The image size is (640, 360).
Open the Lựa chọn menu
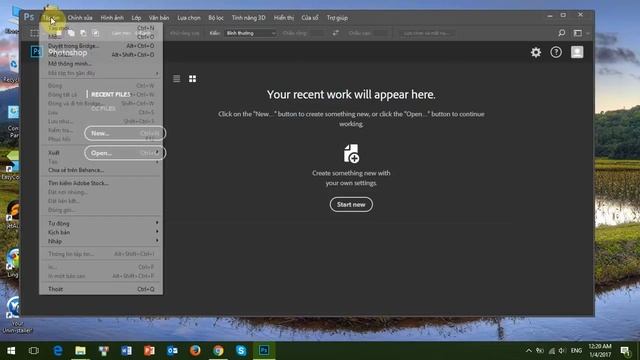pyautogui.click(x=189, y=18)
